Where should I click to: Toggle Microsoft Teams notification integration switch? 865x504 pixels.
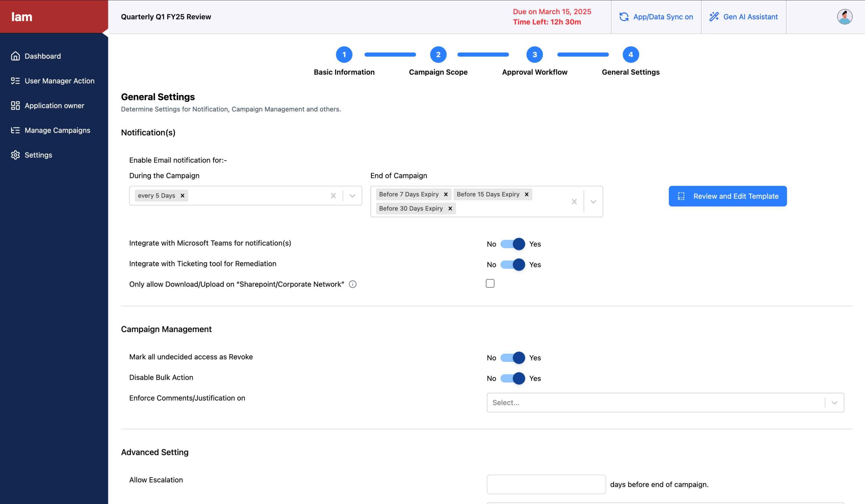[513, 244]
